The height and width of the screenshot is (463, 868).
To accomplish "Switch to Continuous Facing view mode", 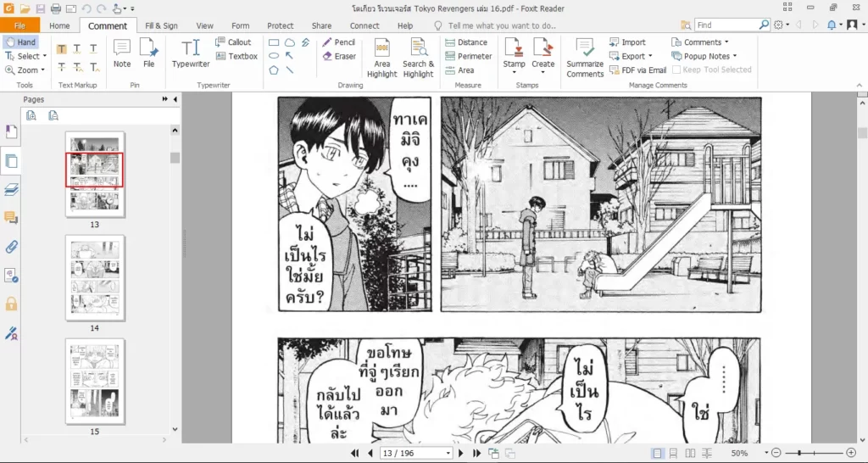I will point(706,453).
